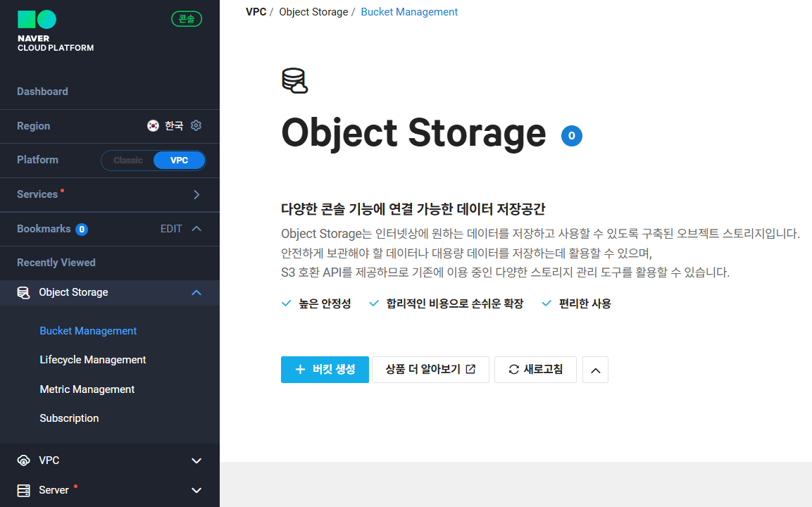Click the Korea flag region icon
812x507 pixels.
point(153,126)
